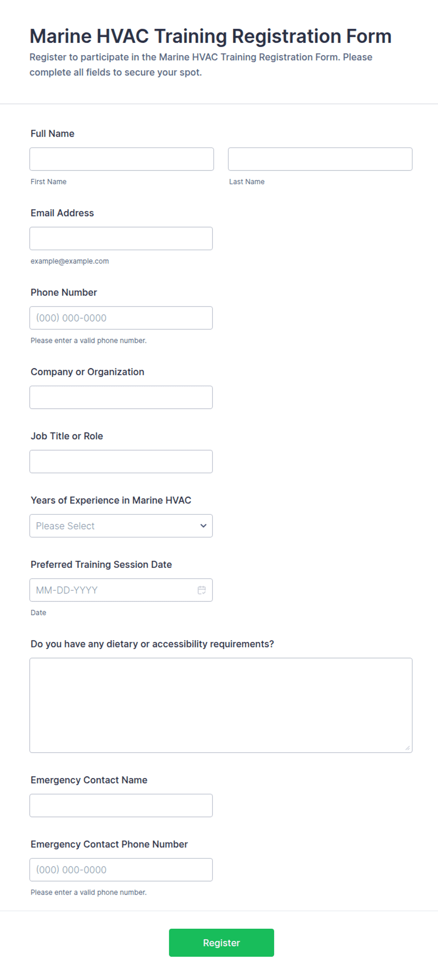Click the Preferred Training Session Date label
Image resolution: width=438 pixels, height=980 pixels.
click(101, 564)
